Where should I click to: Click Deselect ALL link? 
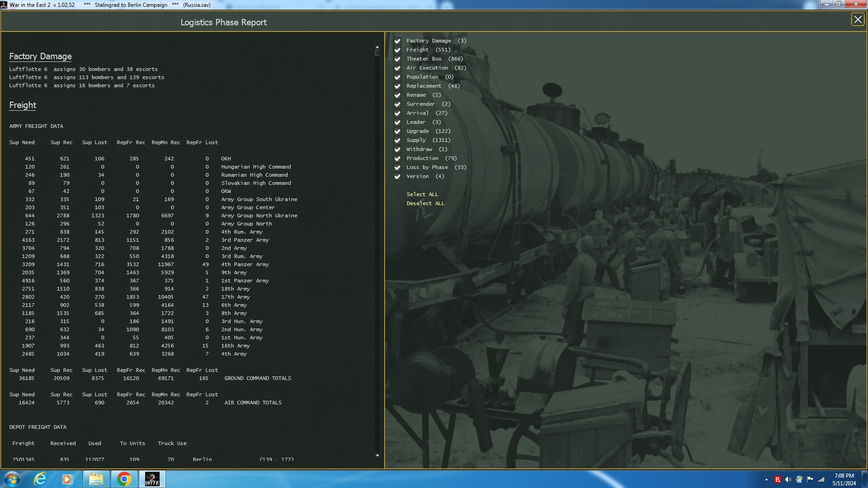click(x=425, y=203)
